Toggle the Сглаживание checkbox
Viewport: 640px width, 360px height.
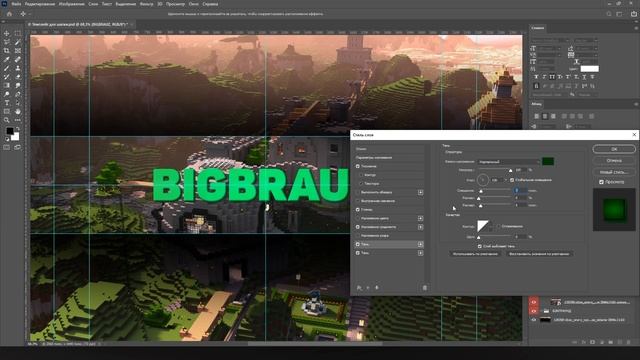point(498,226)
